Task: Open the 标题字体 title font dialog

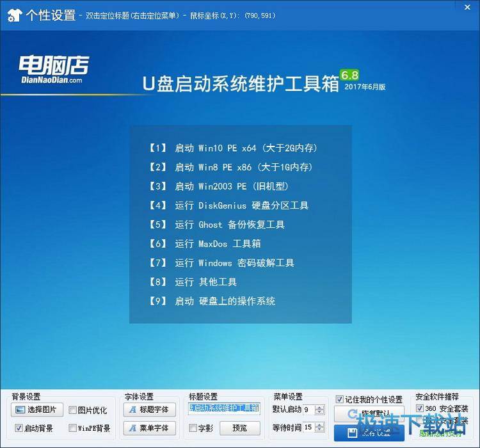Action: coord(148,410)
